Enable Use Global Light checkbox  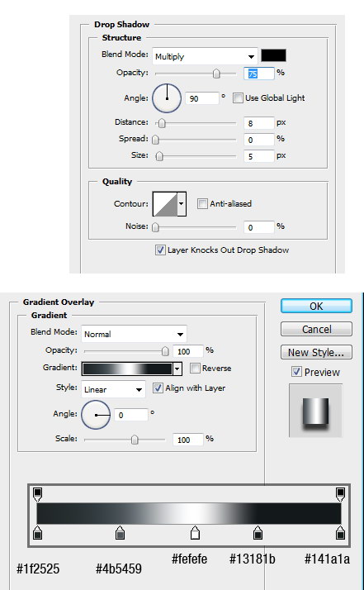[238, 98]
